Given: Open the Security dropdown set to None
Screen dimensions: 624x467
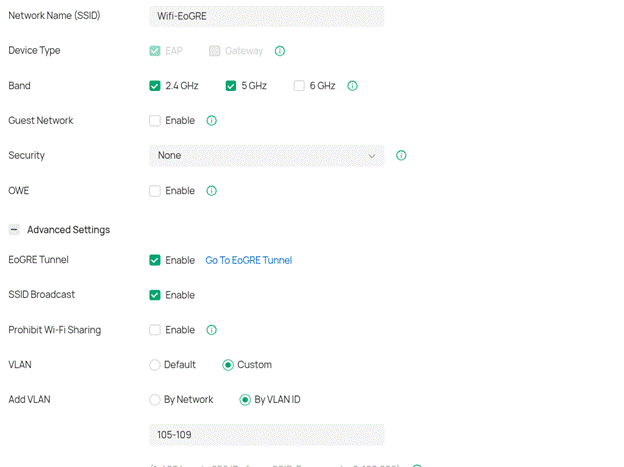Looking at the screenshot, I should point(266,156).
